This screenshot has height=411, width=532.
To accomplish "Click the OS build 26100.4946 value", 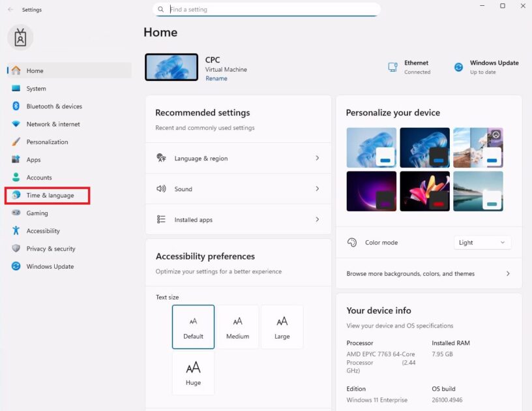I will click(447, 400).
